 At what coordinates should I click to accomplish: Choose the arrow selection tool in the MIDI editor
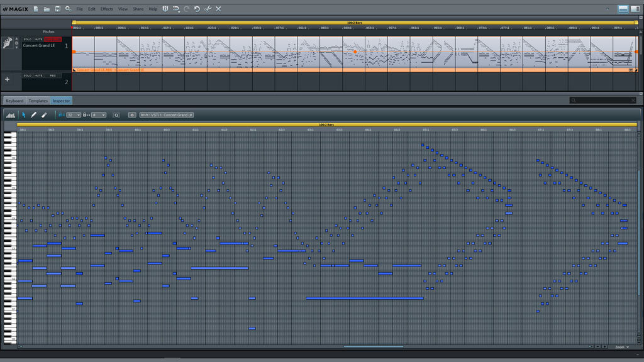click(x=24, y=115)
